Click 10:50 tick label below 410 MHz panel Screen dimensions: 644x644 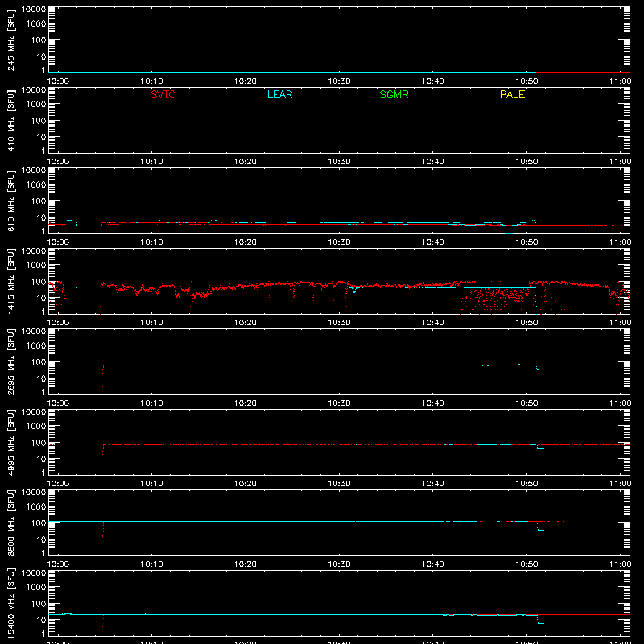[x=526, y=162]
